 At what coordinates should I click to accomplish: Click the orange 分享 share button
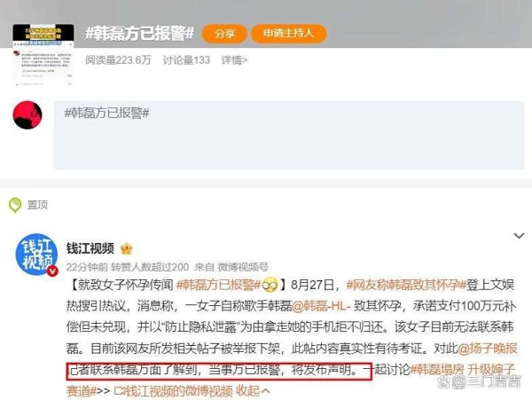(224, 33)
